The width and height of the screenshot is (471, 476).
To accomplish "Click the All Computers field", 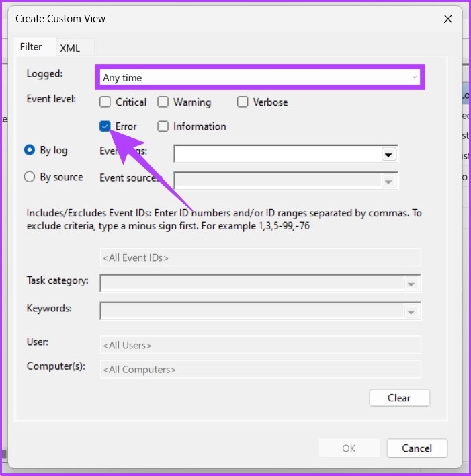I will (x=261, y=369).
